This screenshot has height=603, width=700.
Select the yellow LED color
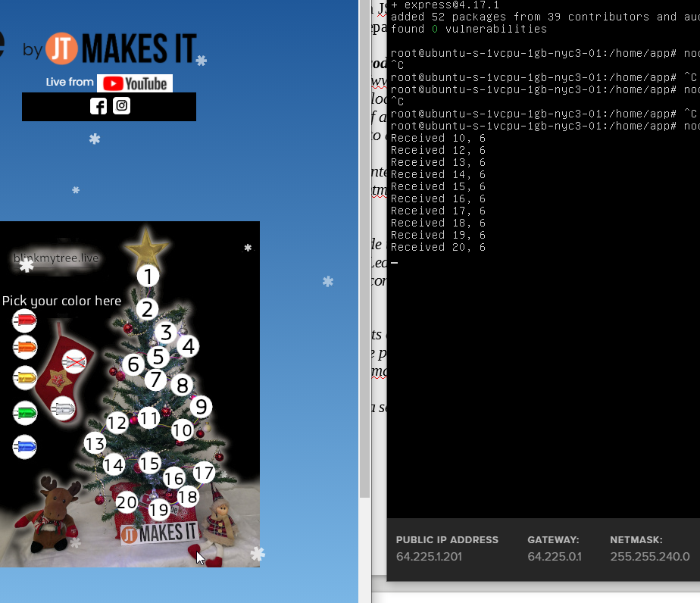[24, 377]
